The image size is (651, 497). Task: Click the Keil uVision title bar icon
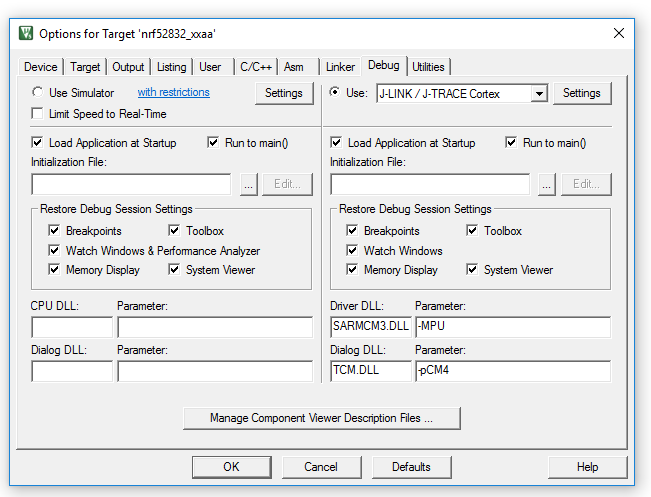[x=26, y=33]
